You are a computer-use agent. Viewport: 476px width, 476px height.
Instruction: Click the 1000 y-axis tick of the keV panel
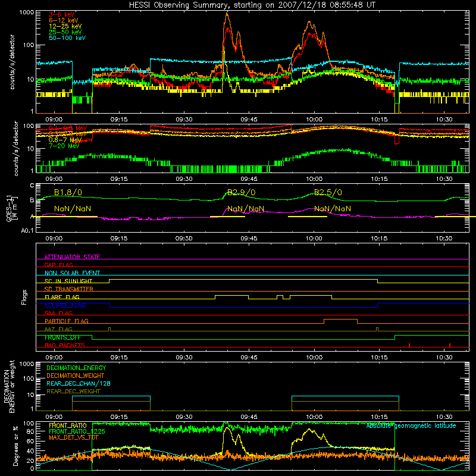coord(27,12)
